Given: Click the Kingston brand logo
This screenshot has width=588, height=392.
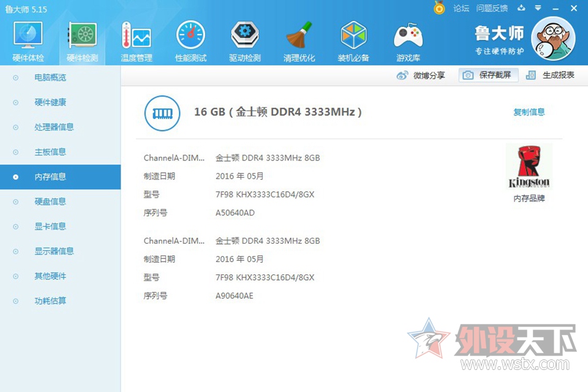Looking at the screenshot, I should (529, 167).
